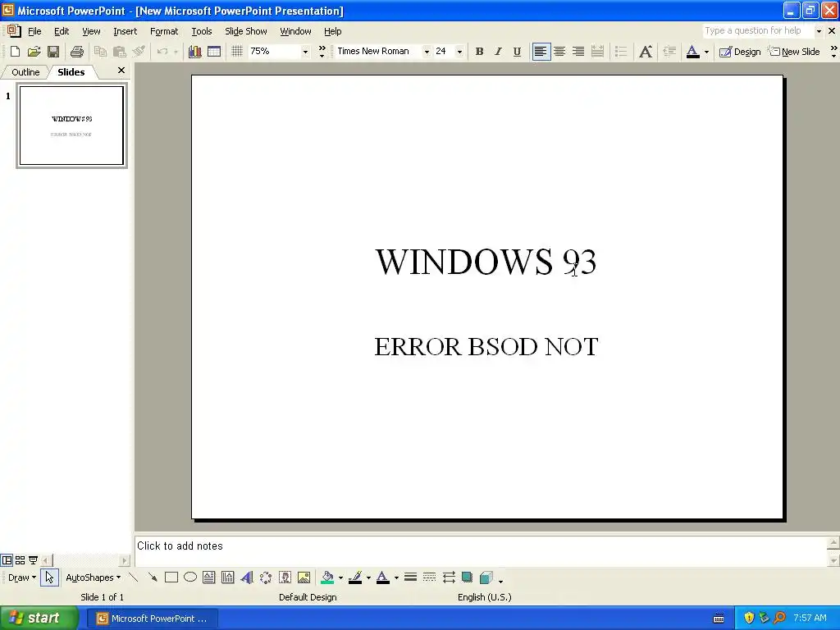840x630 pixels.
Task: Toggle bulleted list
Action: coord(621,52)
